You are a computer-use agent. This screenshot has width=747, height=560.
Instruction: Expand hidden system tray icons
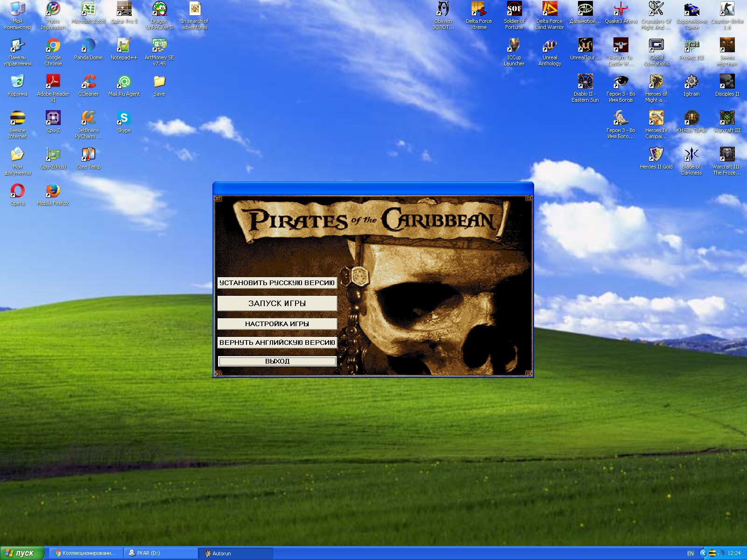pyautogui.click(x=704, y=553)
